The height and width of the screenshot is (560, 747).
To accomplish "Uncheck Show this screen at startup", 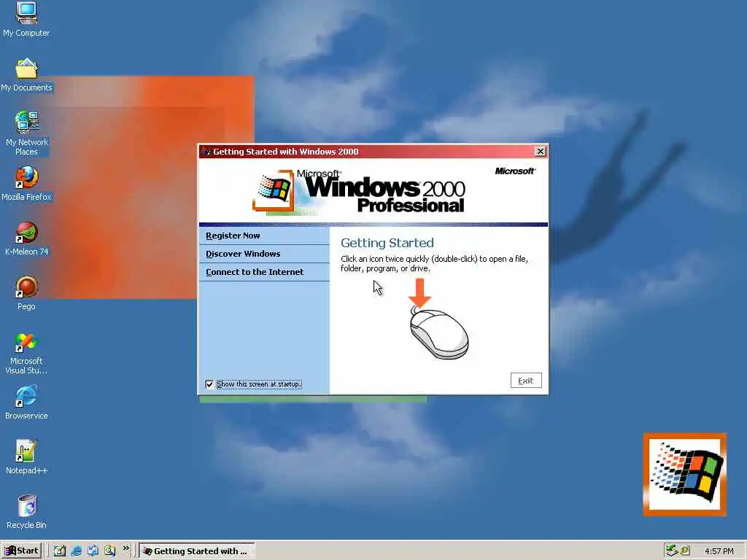I will [209, 384].
